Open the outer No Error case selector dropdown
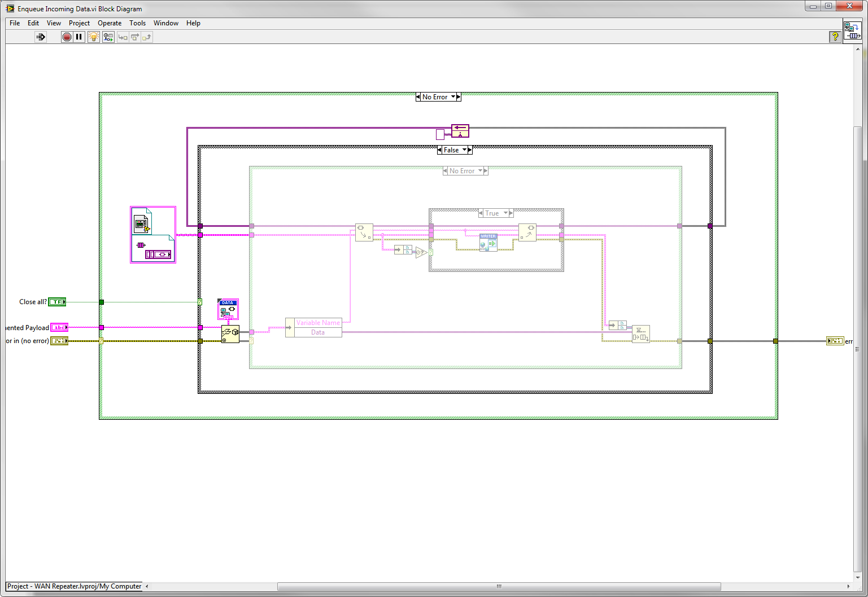Viewport: 868px width, 597px height. click(x=453, y=97)
